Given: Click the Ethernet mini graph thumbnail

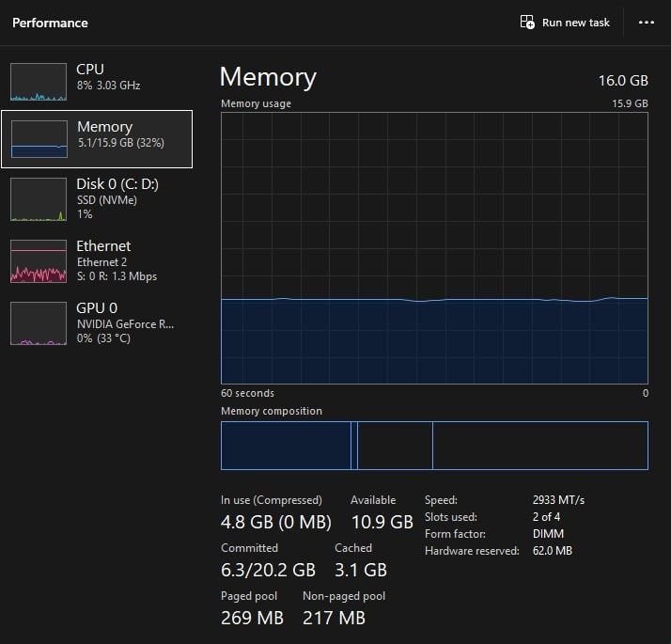Looking at the screenshot, I should click(39, 261).
